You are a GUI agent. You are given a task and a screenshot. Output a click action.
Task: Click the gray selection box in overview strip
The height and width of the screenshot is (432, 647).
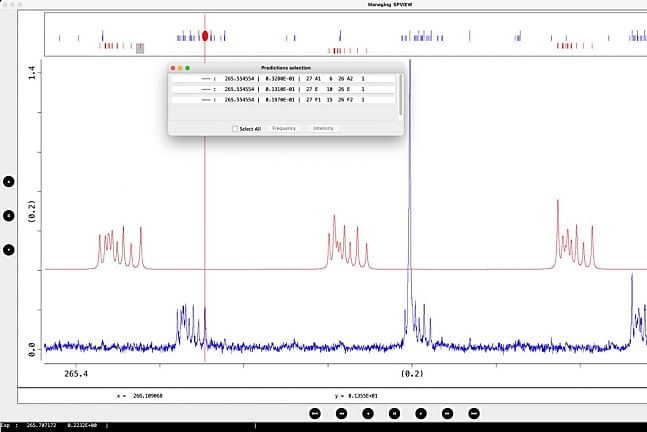tap(140, 48)
